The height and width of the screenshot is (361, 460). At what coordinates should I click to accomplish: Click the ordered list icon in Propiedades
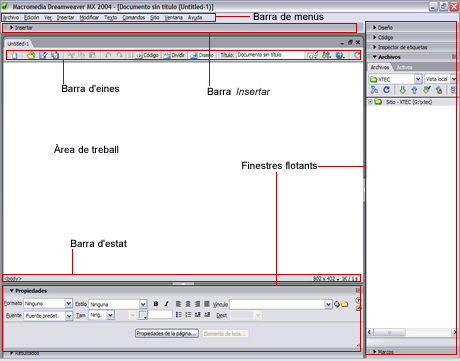pyautogui.click(x=188, y=315)
